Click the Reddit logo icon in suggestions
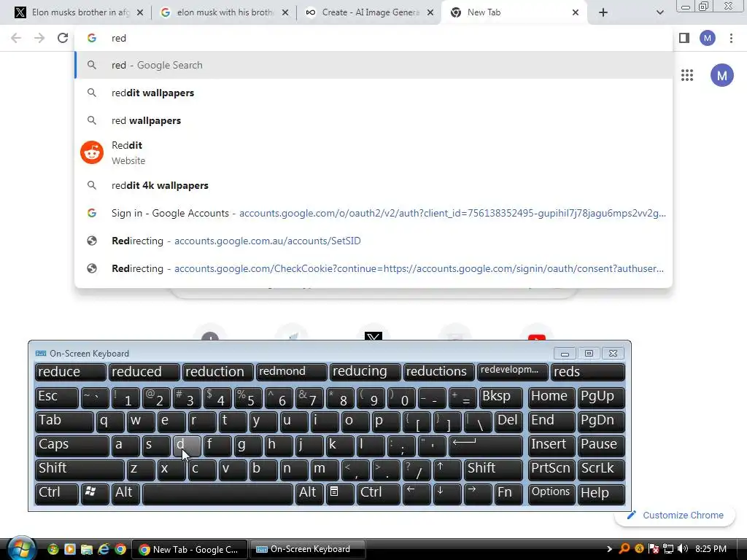Screen dimensions: 747x560 (x=91, y=152)
